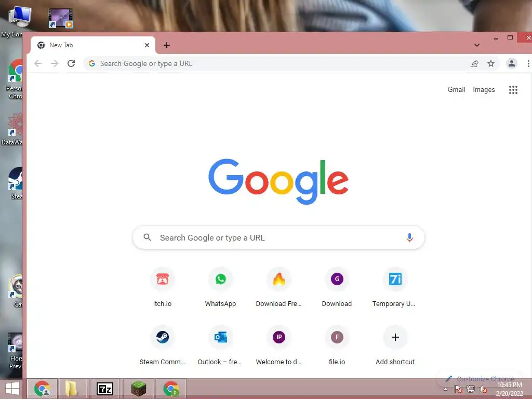Open the network tray icon

click(471, 390)
